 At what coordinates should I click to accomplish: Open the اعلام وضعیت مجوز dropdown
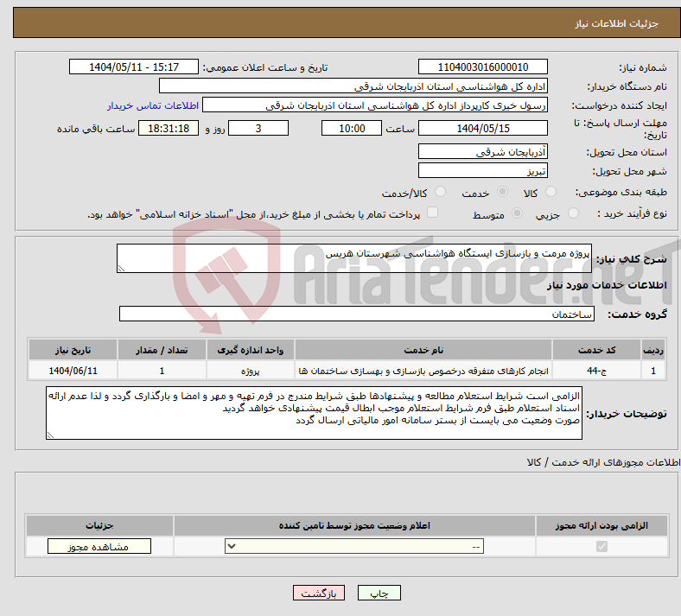point(354,547)
